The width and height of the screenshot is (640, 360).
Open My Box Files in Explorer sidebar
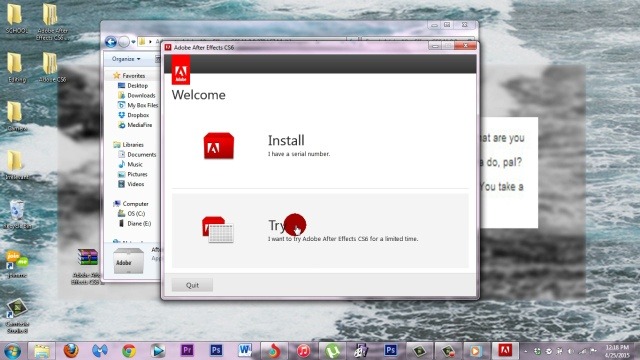click(142, 105)
